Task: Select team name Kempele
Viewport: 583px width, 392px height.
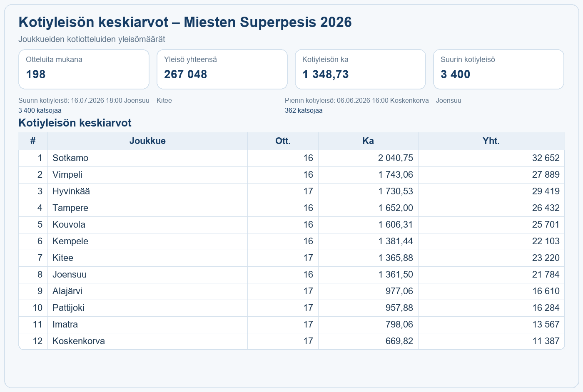Action: (70, 241)
